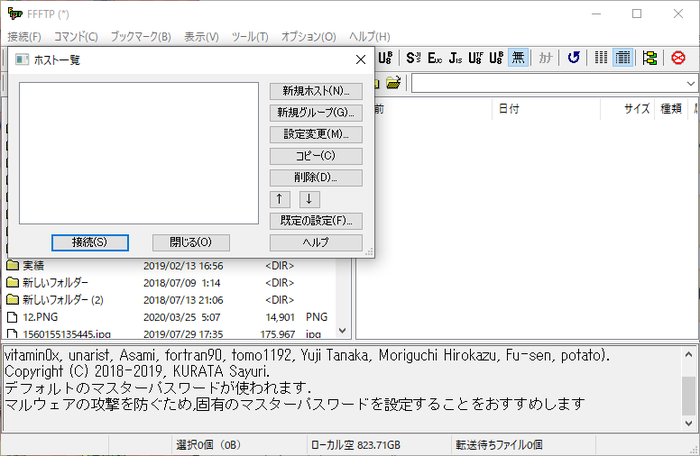The width and height of the screenshot is (700, 456).
Task: Click the 閉じる(O) button
Action: point(191,243)
